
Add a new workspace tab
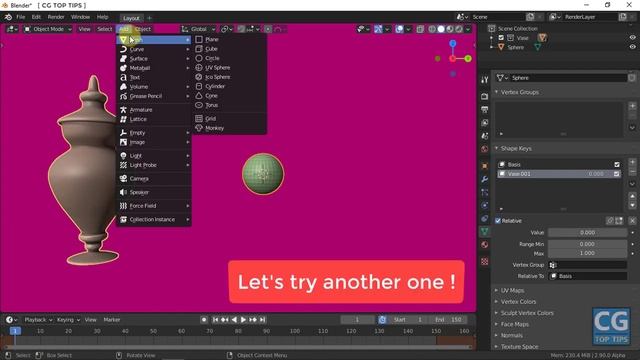coord(149,18)
